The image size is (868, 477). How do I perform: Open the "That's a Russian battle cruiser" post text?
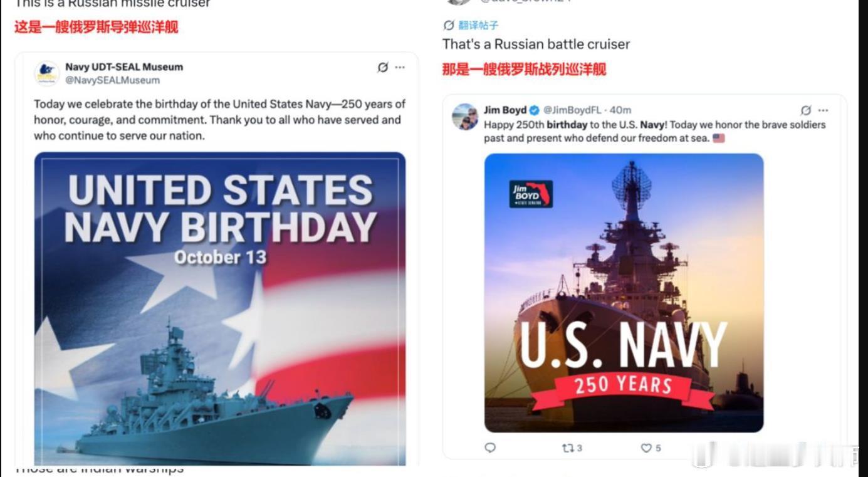pos(536,44)
